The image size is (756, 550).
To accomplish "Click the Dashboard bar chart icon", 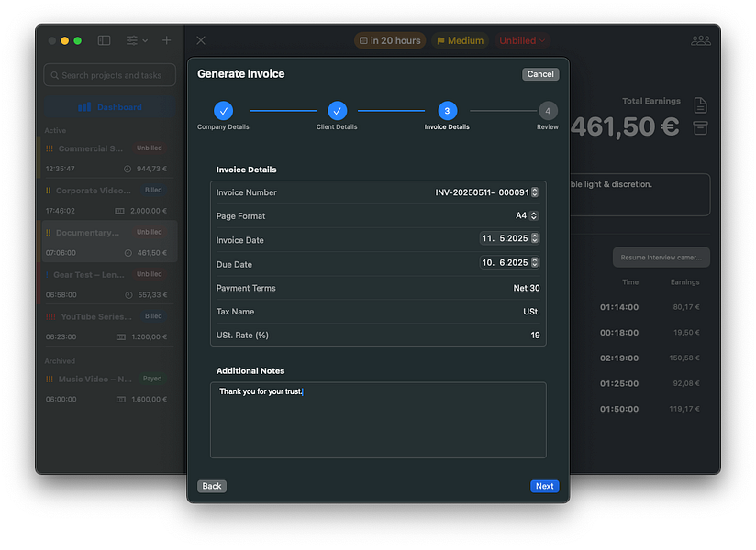I will [84, 107].
